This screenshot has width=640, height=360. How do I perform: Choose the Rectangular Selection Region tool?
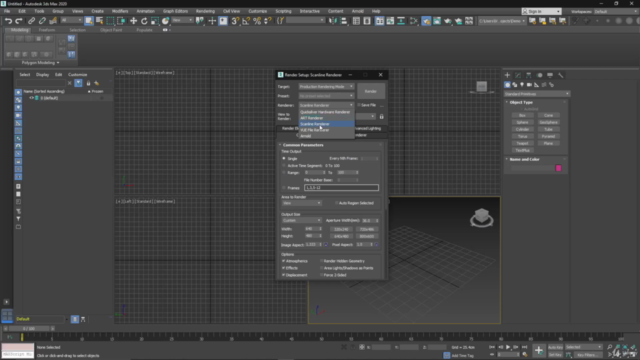click(110, 21)
